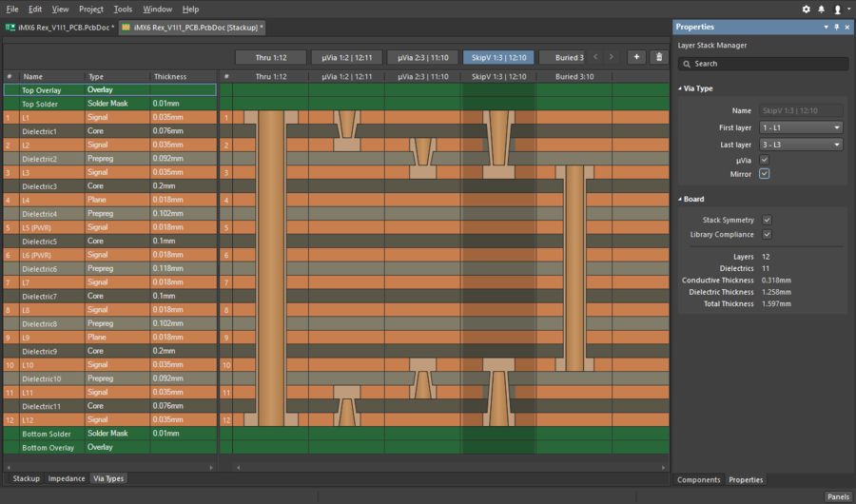This screenshot has height=504, width=856.
Task: Pin the Properties panel with pushpin icon
Action: pyautogui.click(x=836, y=28)
